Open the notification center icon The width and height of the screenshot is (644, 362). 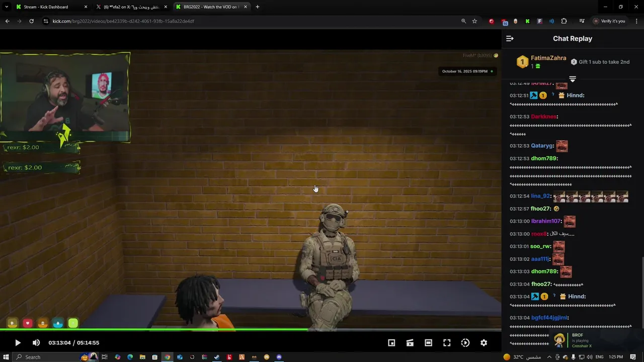[x=633, y=357]
